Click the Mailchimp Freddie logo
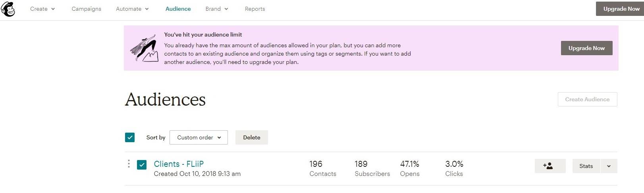 click(x=8, y=9)
